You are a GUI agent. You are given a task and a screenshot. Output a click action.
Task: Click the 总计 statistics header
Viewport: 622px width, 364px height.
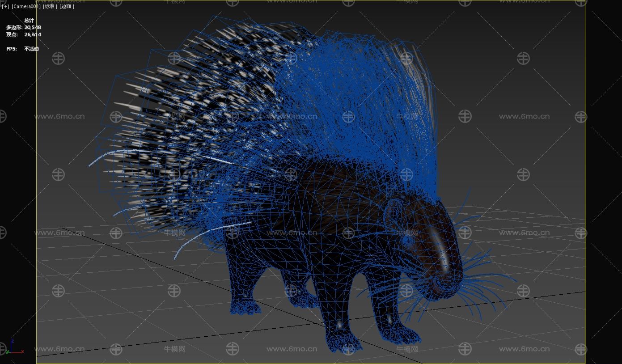click(29, 21)
